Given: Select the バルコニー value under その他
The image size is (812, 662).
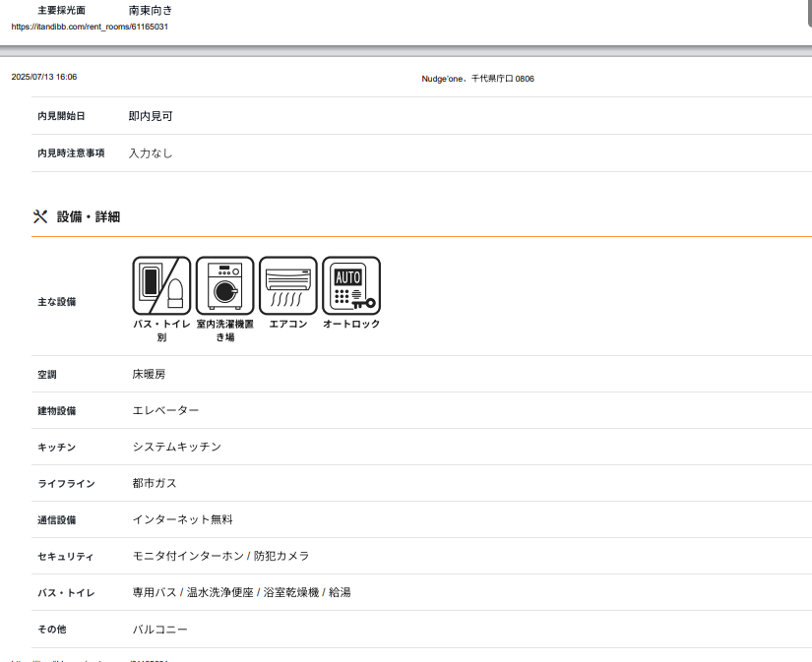Looking at the screenshot, I should point(159,629).
